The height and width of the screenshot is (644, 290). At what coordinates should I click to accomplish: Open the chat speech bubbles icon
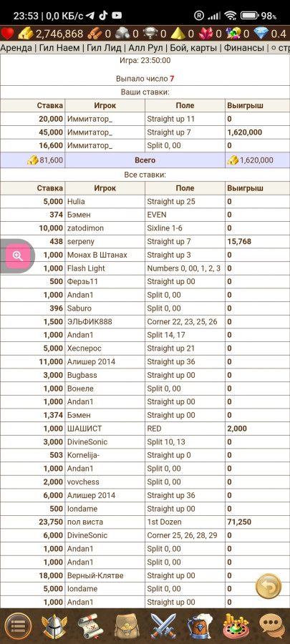[x=272, y=626]
